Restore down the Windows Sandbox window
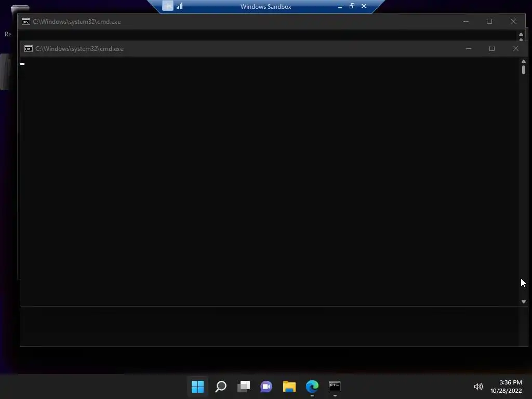The height and width of the screenshot is (399, 532). pyautogui.click(x=352, y=6)
